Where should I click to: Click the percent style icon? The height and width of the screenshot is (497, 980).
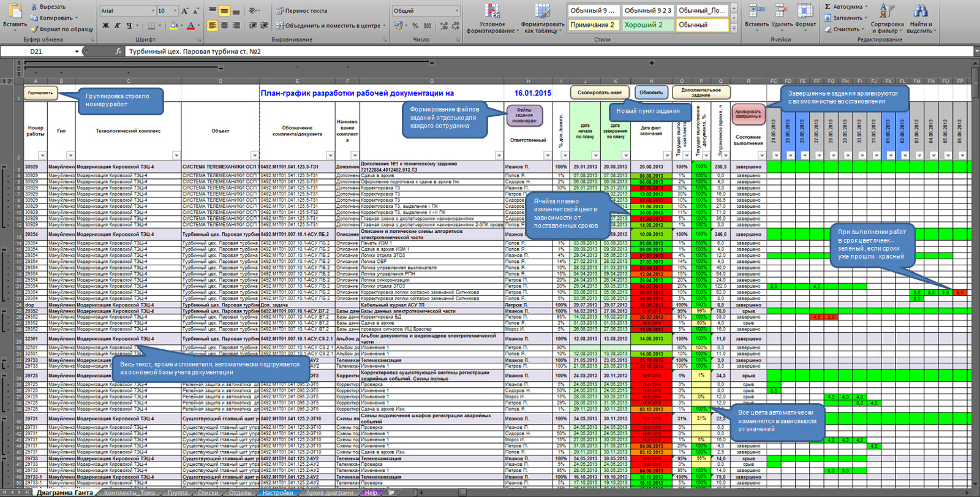coord(415,26)
